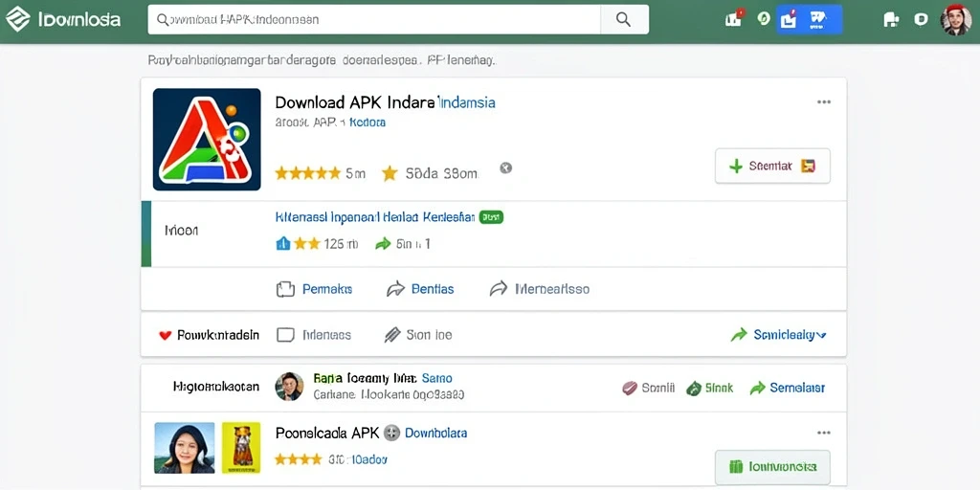This screenshot has width=980, height=490.
Task: Click the grey circle icon beside Sõda 38om
Action: click(x=505, y=167)
